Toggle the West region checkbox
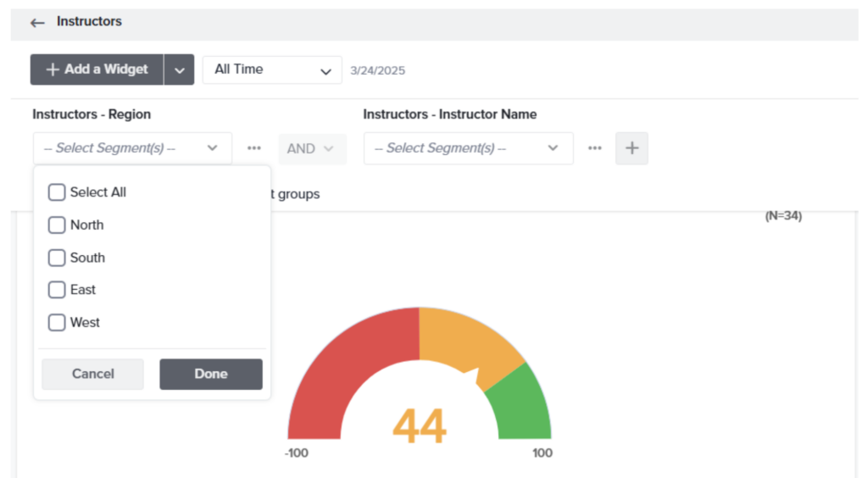Viewport: 868px width, 478px height. pos(57,323)
